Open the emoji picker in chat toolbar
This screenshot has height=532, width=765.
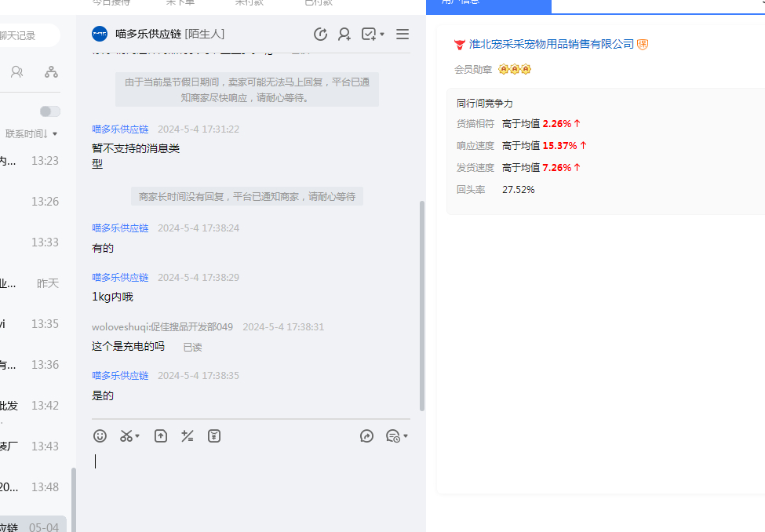[100, 436]
